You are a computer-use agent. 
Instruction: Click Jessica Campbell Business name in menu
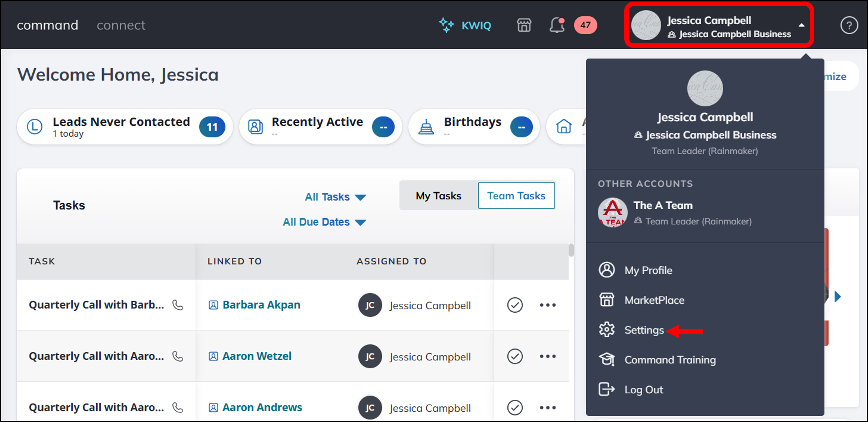711,135
